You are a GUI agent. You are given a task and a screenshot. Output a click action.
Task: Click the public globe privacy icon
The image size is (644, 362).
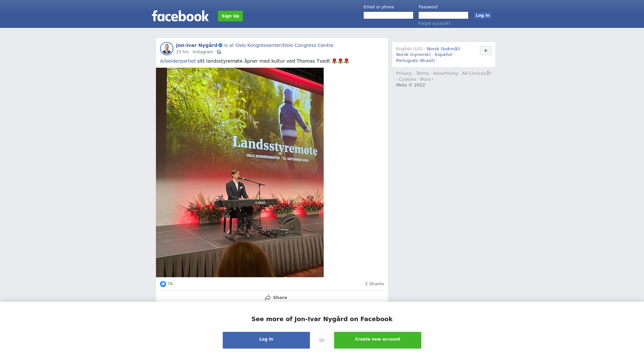219,52
